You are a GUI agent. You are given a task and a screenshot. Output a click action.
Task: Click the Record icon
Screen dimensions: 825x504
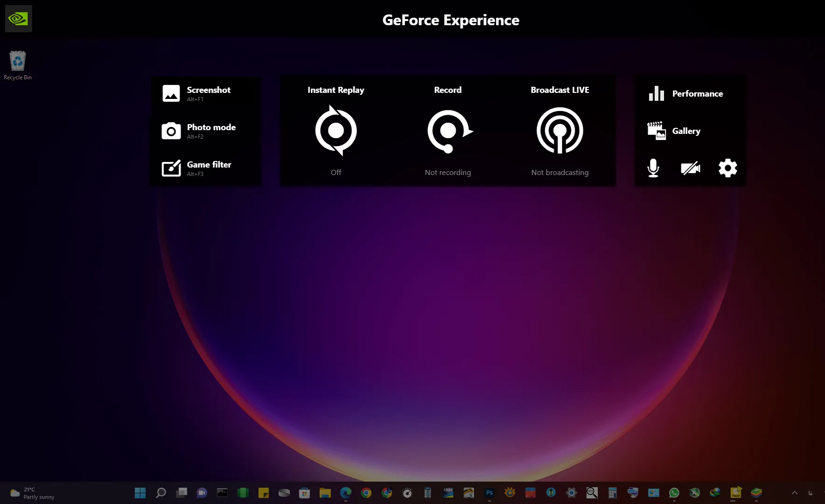(x=448, y=131)
